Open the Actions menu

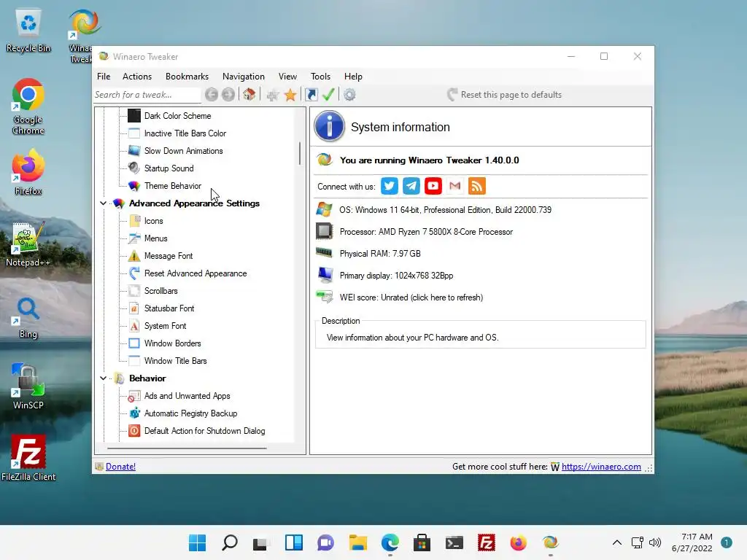[x=136, y=76]
